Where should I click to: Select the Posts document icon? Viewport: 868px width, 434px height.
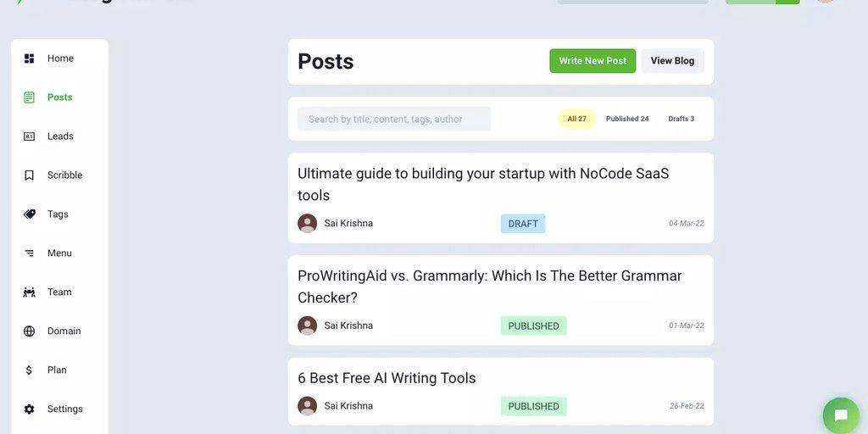(x=30, y=97)
